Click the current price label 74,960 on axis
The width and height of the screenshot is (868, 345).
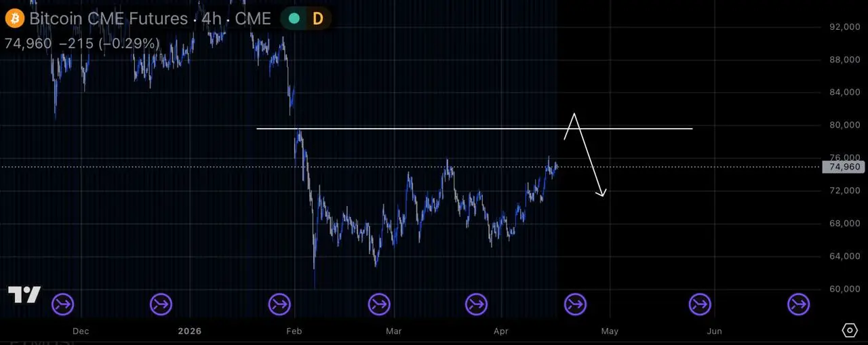(x=844, y=167)
